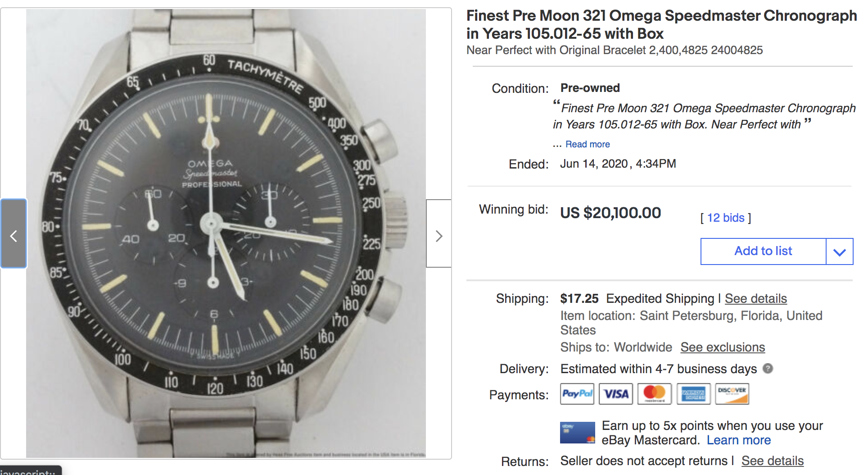The height and width of the screenshot is (475, 868).
Task: Open the Add to list dropdown arrow
Action: [x=840, y=251]
